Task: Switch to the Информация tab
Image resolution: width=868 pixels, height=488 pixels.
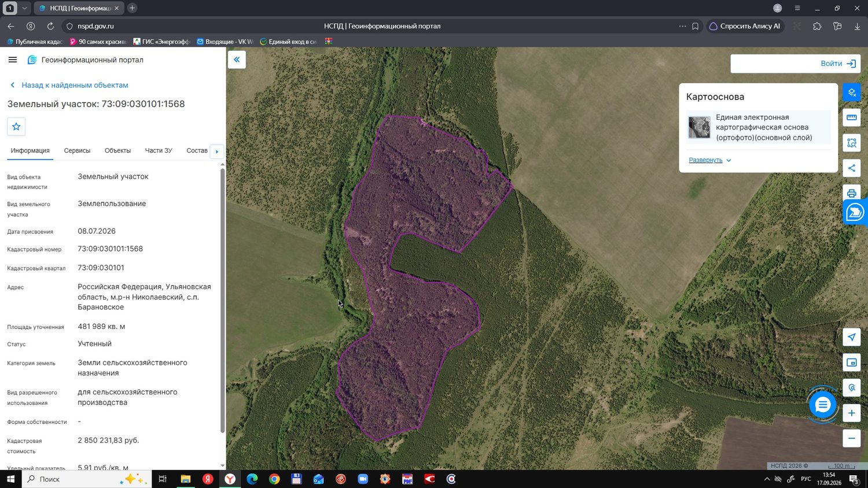Action: point(30,150)
